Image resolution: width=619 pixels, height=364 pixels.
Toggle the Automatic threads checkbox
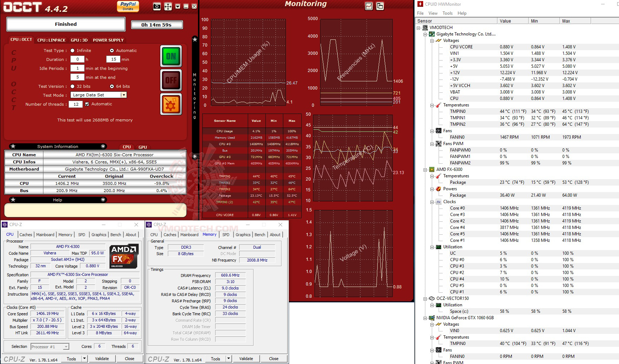87,104
